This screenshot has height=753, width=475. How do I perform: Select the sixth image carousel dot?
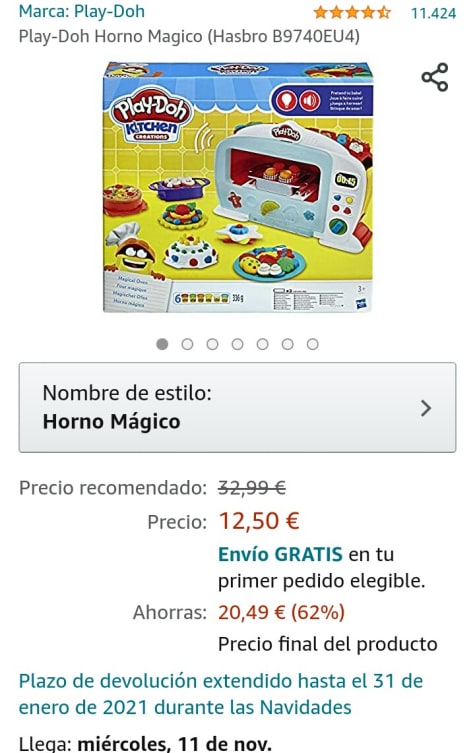click(x=287, y=344)
